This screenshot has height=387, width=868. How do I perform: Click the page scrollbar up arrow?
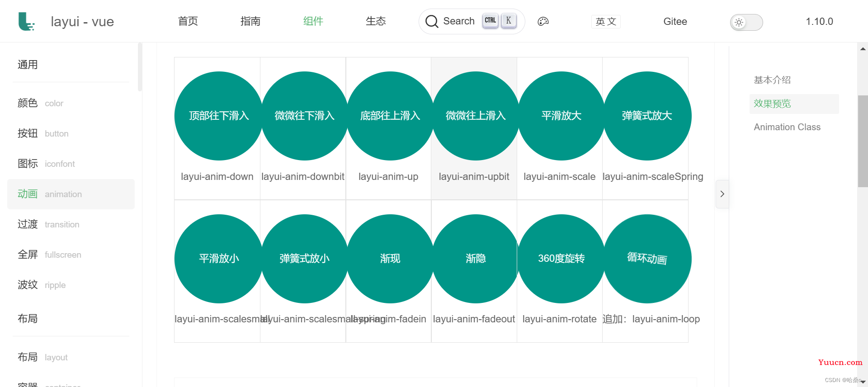tap(863, 48)
